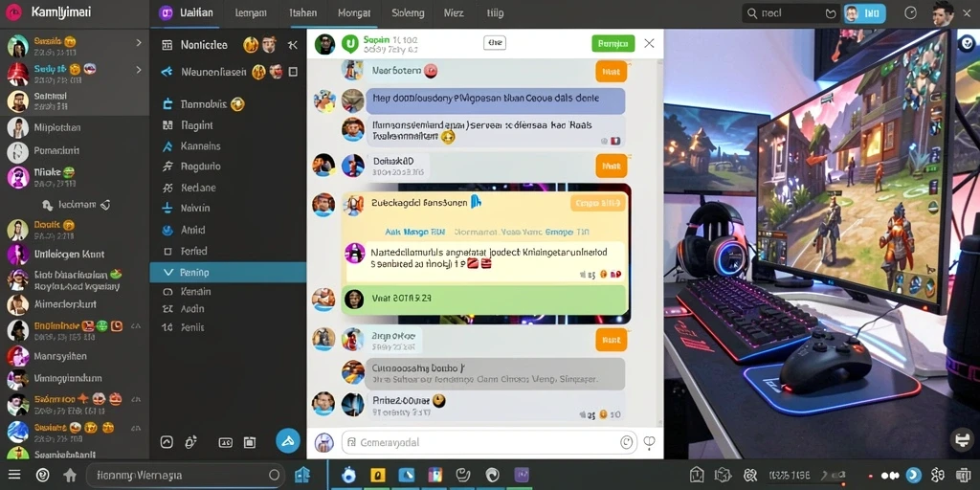Viewport: 980px width, 490px height.
Task: Select the Kedane item in the side list
Action: pos(198,188)
